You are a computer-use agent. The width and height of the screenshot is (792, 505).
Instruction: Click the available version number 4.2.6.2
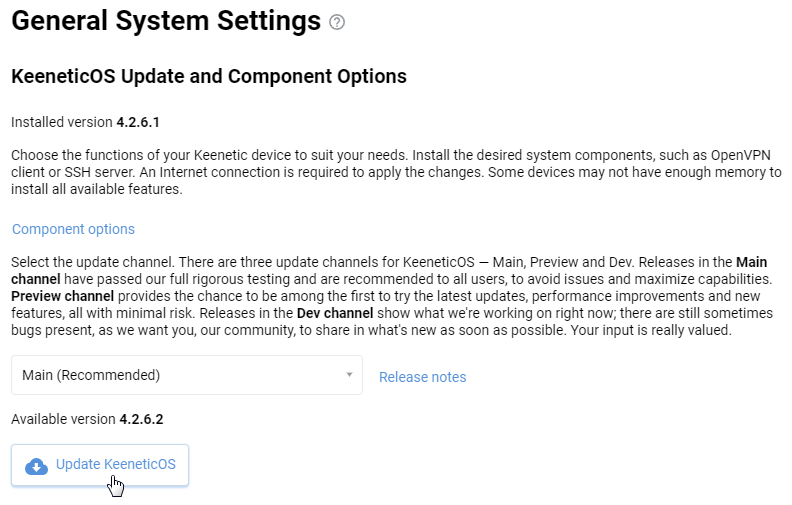(x=141, y=418)
